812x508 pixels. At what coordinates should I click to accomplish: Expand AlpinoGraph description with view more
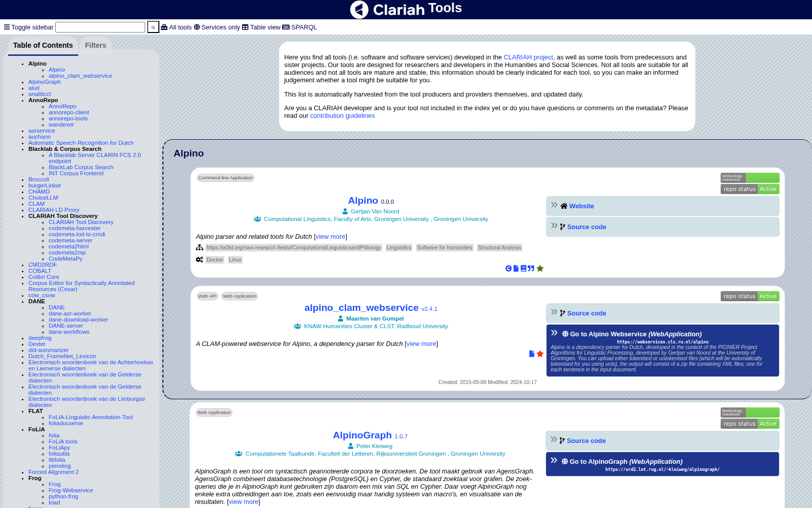click(244, 502)
